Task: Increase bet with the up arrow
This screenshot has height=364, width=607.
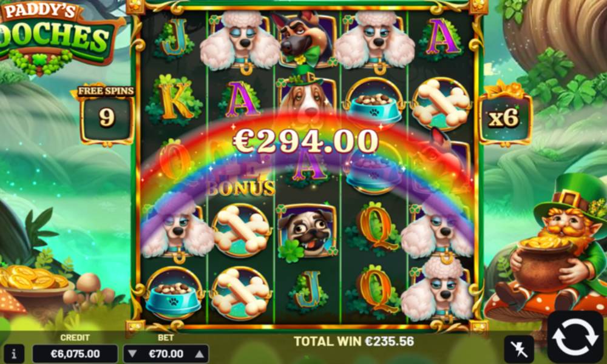Action: pyautogui.click(x=199, y=354)
